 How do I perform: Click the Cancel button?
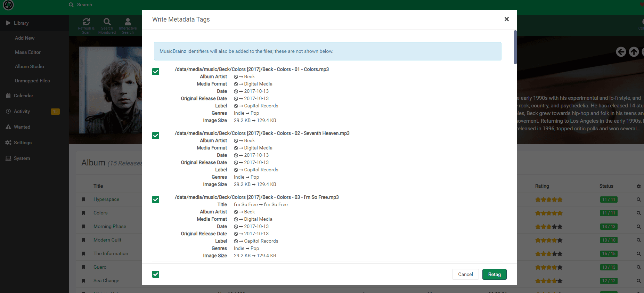point(465,274)
